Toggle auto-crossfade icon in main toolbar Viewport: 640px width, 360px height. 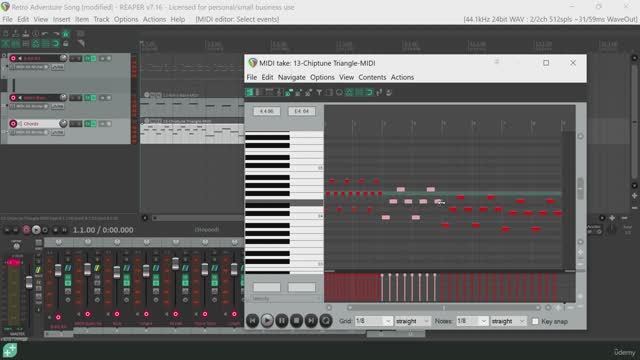pos(5,44)
